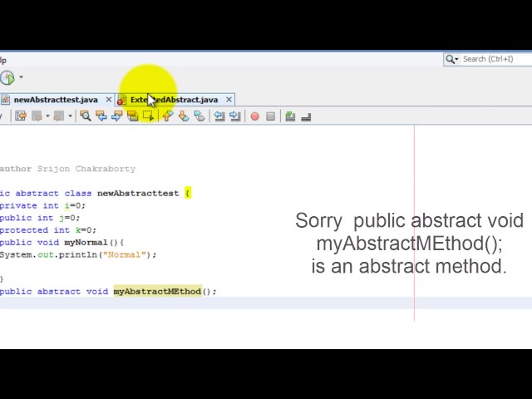The width and height of the screenshot is (532, 399).
Task: Start Macro Recording with the red circle
Action: click(x=255, y=116)
